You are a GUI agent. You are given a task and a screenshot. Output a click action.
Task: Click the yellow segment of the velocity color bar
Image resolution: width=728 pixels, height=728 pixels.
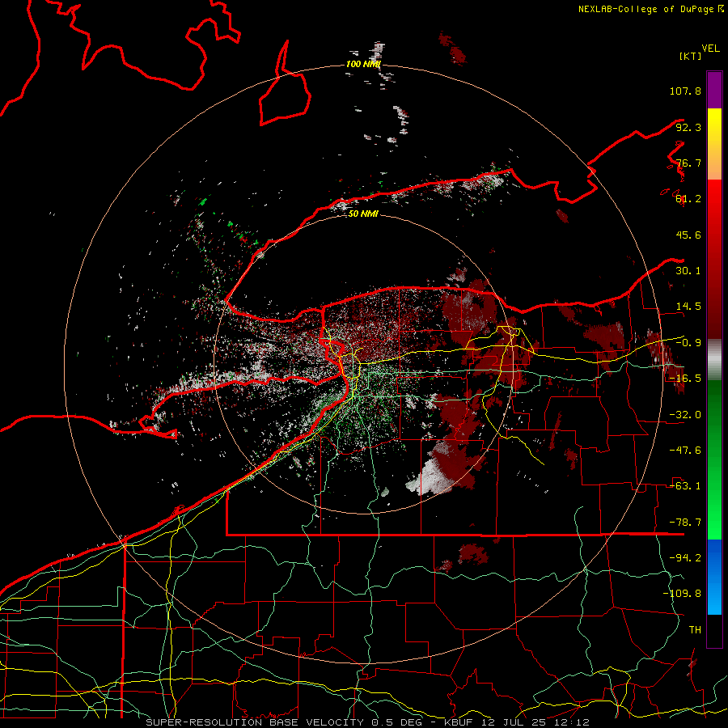pos(714,144)
